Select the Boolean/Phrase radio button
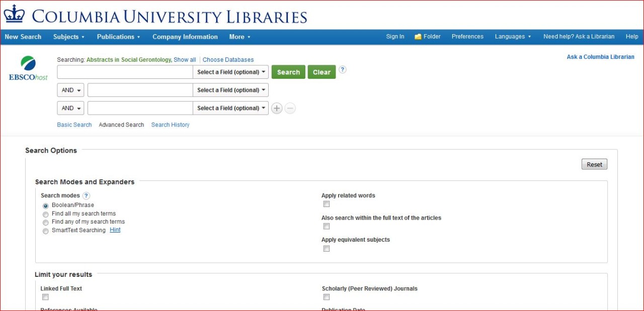The width and height of the screenshot is (644, 311). coord(46,205)
